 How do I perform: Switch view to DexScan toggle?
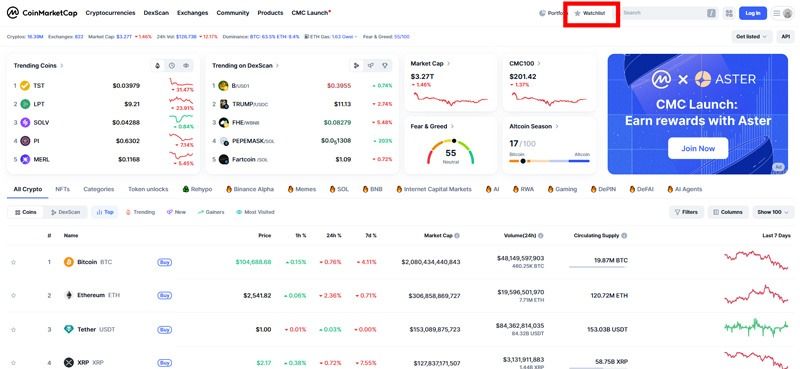65,212
